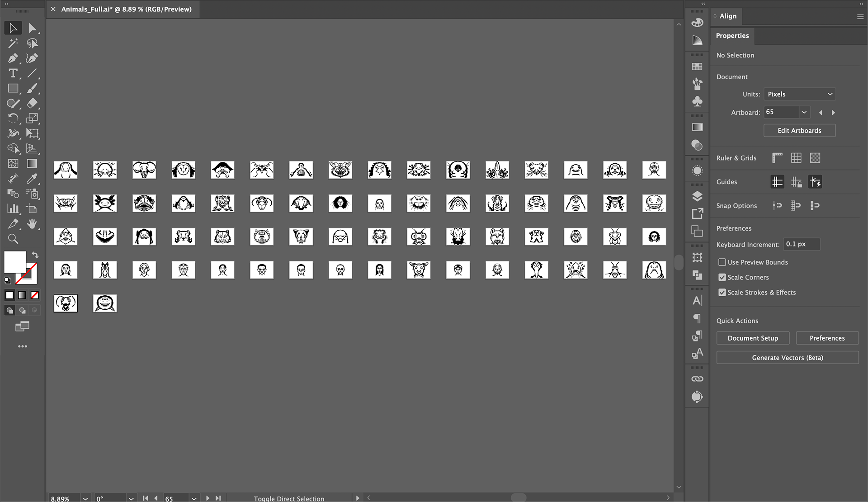Expand the Artboard number dropdown
Screen dimensions: 868x502
click(x=804, y=112)
